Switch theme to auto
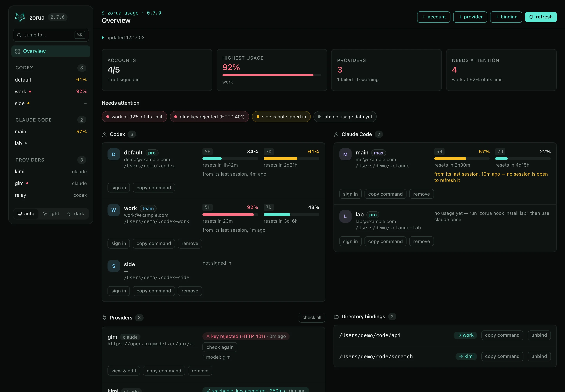Screen dimensions: 565x392 coord(26,214)
